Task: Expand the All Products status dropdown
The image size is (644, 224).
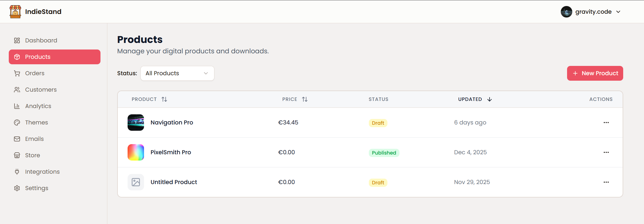Action: tap(177, 73)
